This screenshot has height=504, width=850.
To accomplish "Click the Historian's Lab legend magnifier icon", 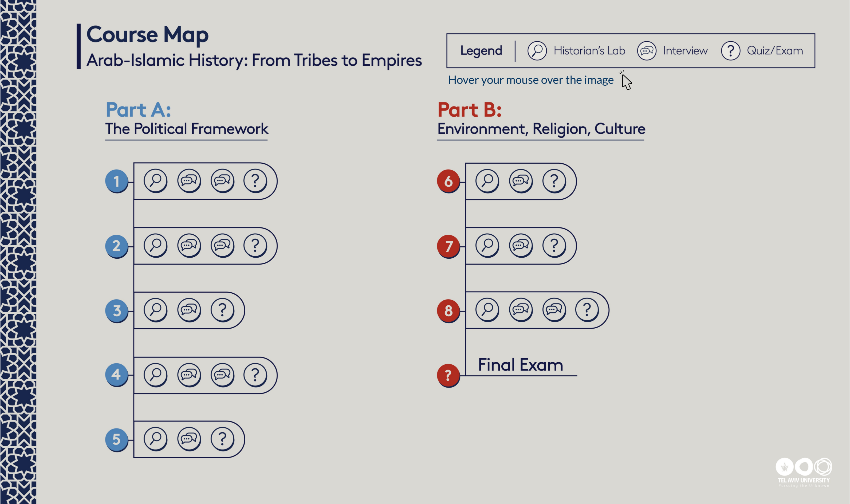I will click(x=537, y=51).
